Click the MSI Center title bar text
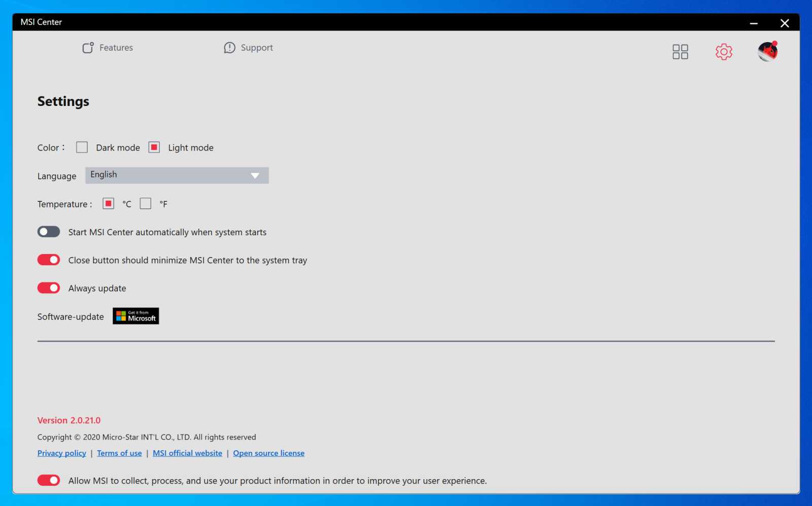This screenshot has height=506, width=812. tap(41, 22)
